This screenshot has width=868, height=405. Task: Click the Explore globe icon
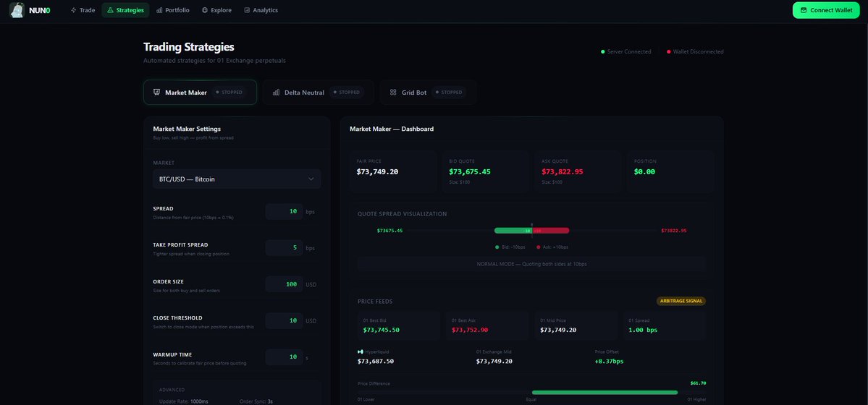click(x=205, y=10)
